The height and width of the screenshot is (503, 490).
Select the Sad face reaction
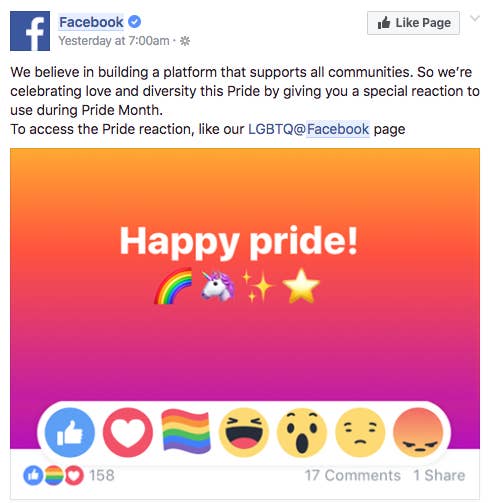(x=360, y=432)
